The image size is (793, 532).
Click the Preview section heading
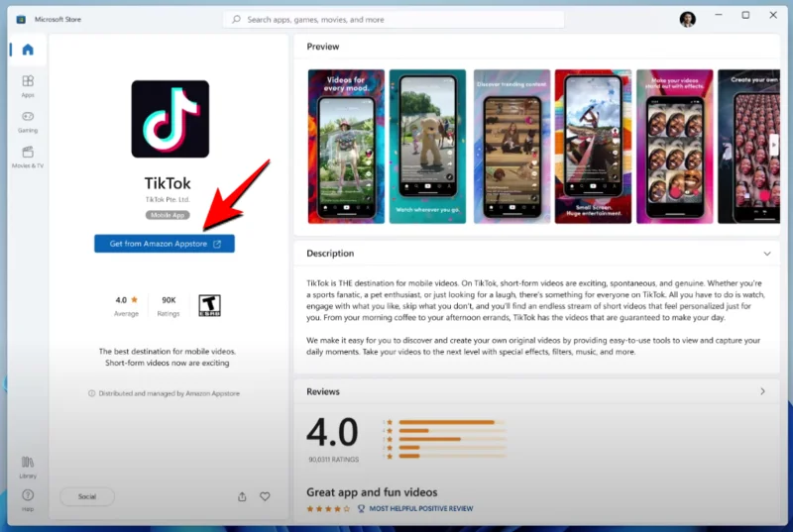[323, 47]
